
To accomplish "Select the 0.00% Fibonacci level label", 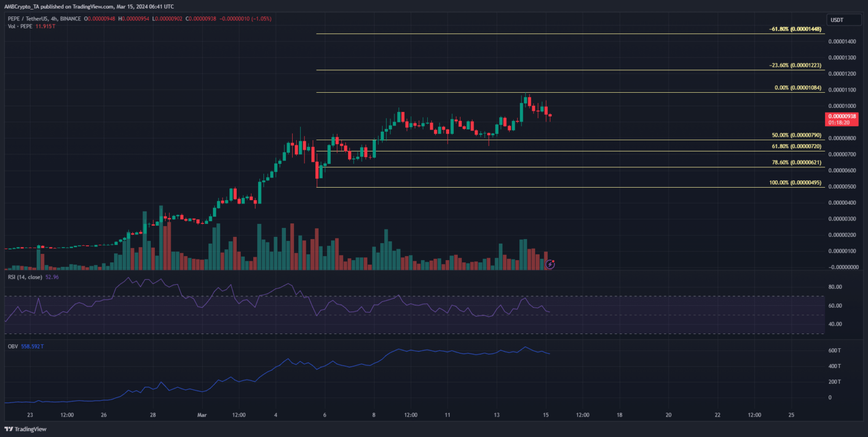I will tap(798, 89).
